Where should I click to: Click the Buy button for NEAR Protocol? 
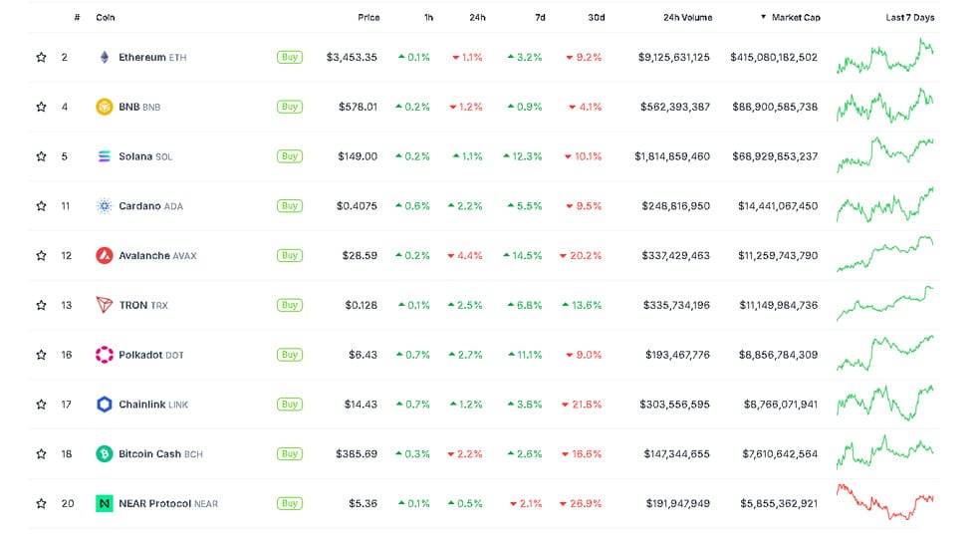pos(290,503)
